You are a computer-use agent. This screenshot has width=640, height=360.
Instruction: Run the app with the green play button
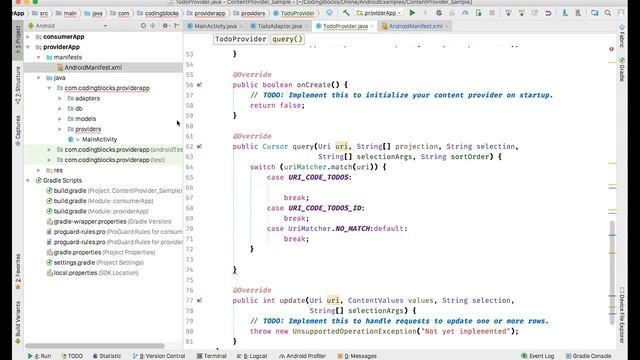coord(412,13)
